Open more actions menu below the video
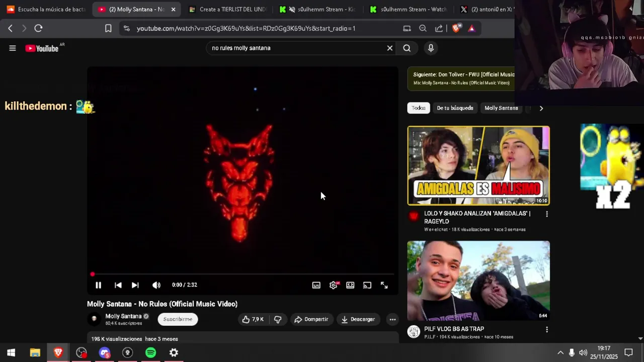 (x=392, y=319)
